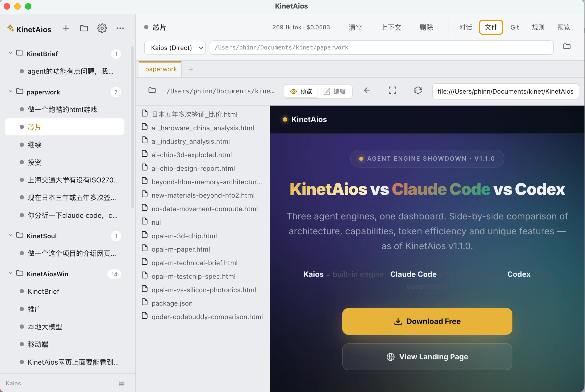Open conversation 投资

click(65, 162)
